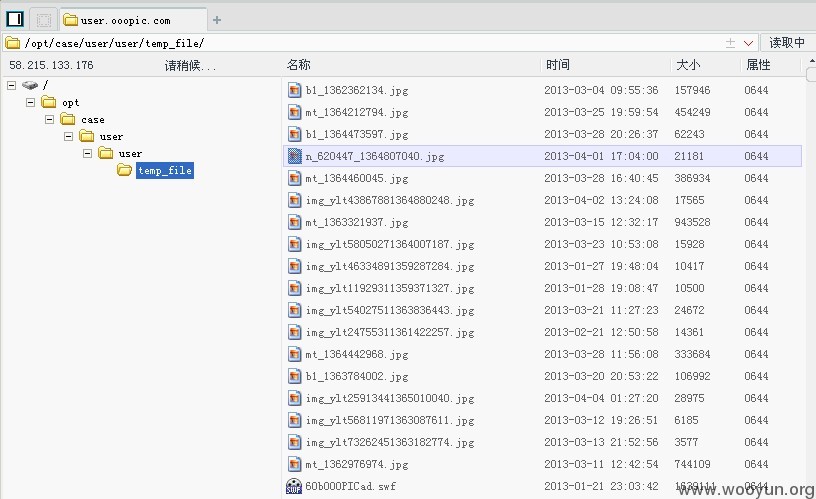Click icon of img_ylt56811971363087611.jpg
Image resolution: width=816 pixels, height=499 pixels.
[295, 420]
